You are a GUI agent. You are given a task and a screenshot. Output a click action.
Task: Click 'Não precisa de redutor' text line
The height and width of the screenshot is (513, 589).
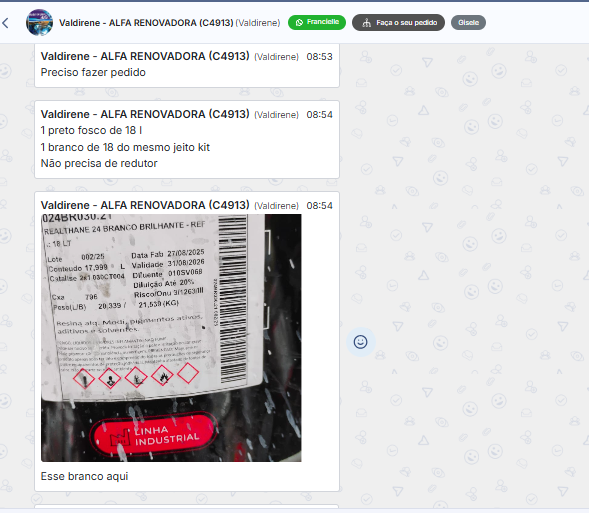99,163
